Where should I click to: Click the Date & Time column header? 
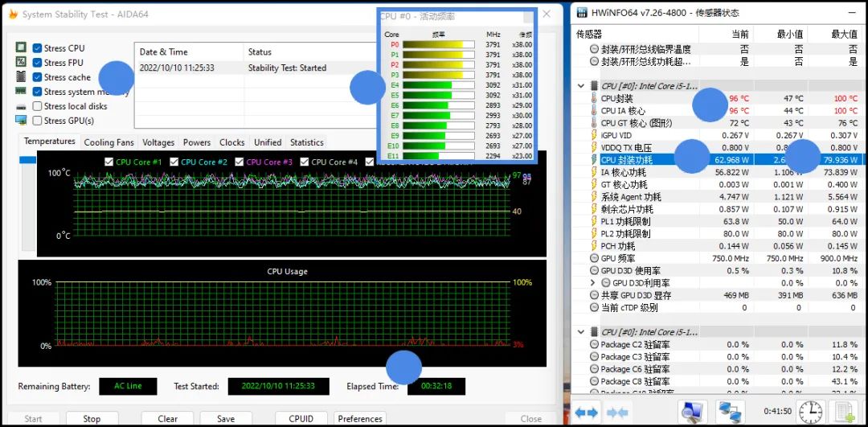[189, 52]
